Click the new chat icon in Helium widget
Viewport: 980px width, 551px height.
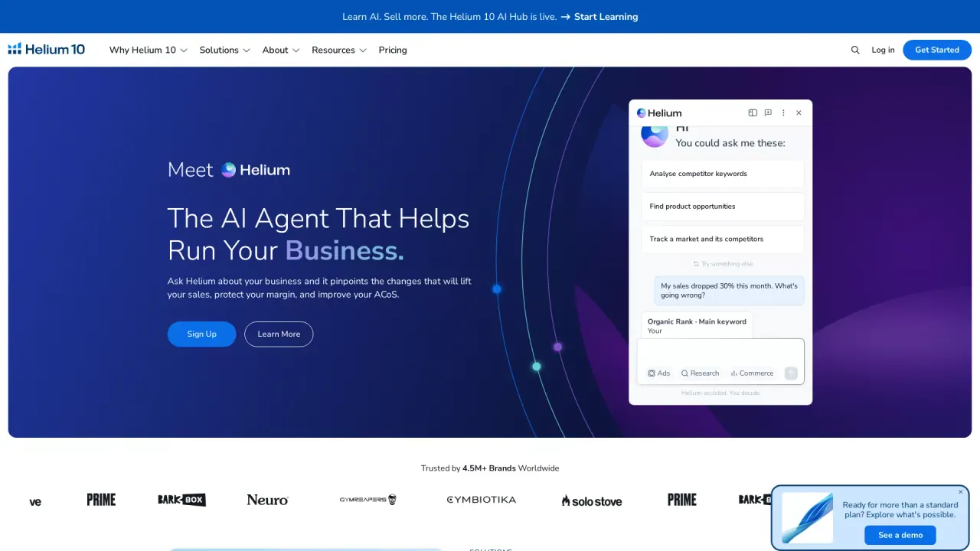tap(768, 112)
